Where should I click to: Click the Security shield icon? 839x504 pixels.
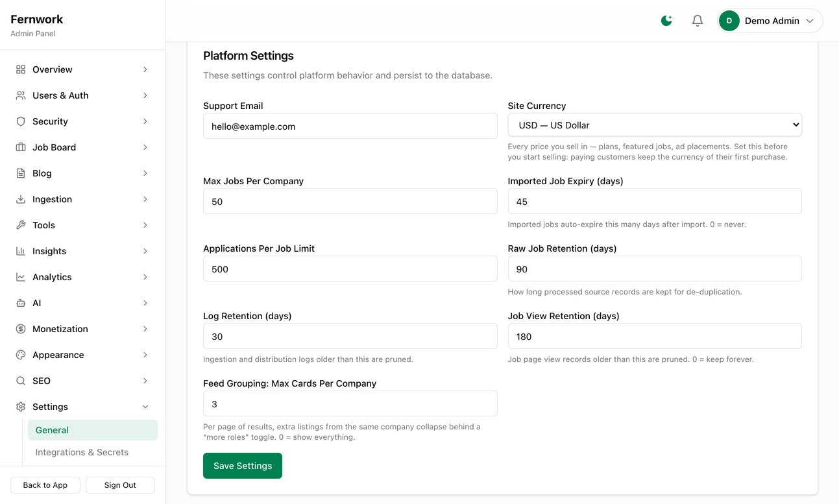pos(21,121)
